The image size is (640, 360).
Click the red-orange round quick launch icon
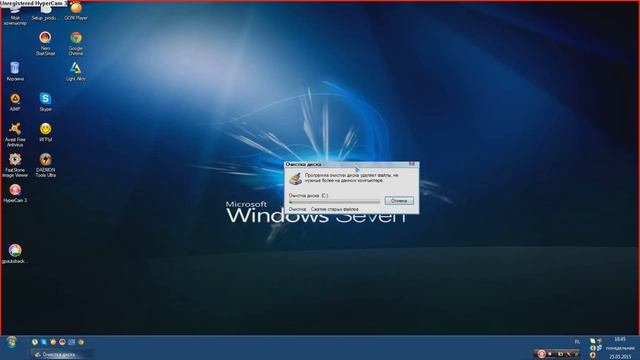(x=62, y=342)
